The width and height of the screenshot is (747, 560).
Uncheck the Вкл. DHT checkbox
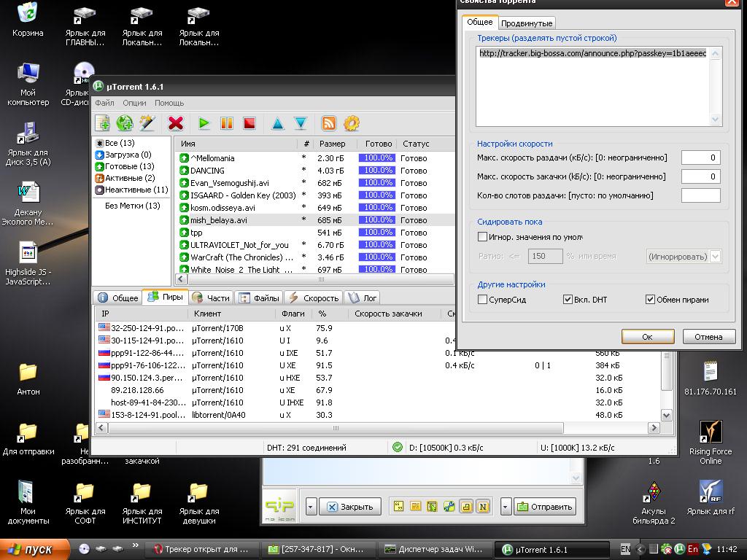coord(568,300)
